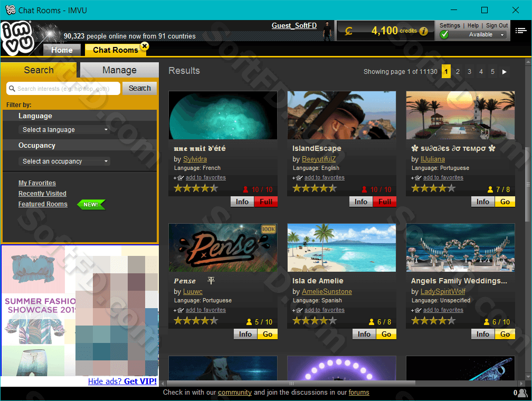The width and height of the screenshot is (532, 401).
Task: Expand the Select an occupancy dropdown
Action: click(x=64, y=161)
